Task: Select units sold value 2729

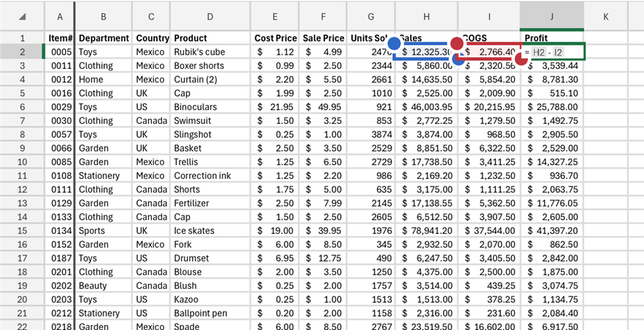Action: click(371, 162)
